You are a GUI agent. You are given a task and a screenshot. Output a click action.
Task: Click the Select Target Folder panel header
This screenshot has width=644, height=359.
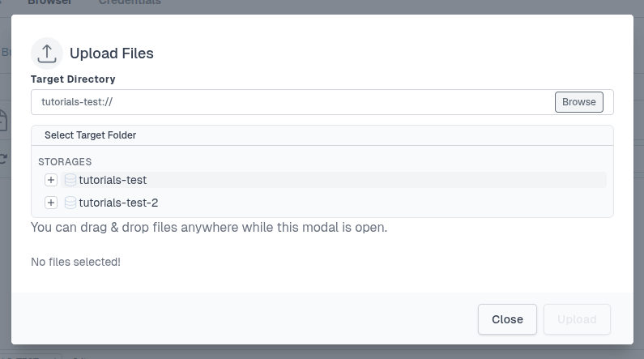coord(90,135)
